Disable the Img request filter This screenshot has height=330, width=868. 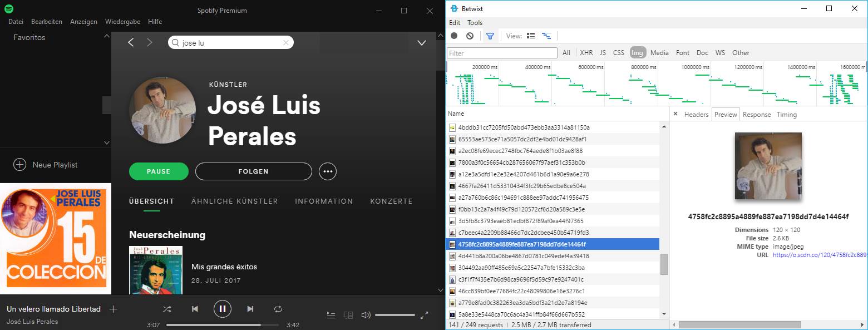pyautogui.click(x=638, y=52)
